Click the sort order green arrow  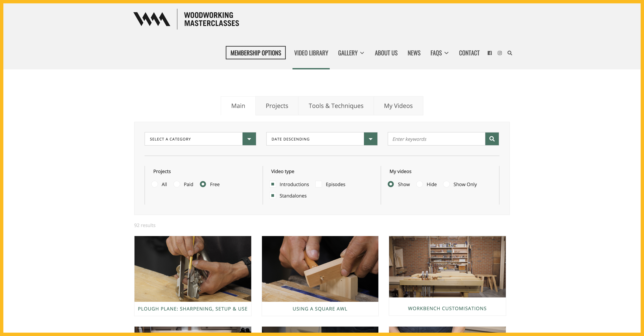point(370,139)
